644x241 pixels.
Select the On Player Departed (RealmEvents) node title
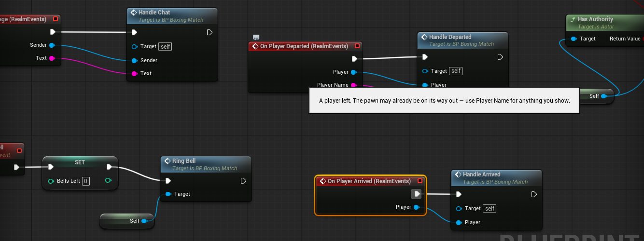click(x=304, y=46)
